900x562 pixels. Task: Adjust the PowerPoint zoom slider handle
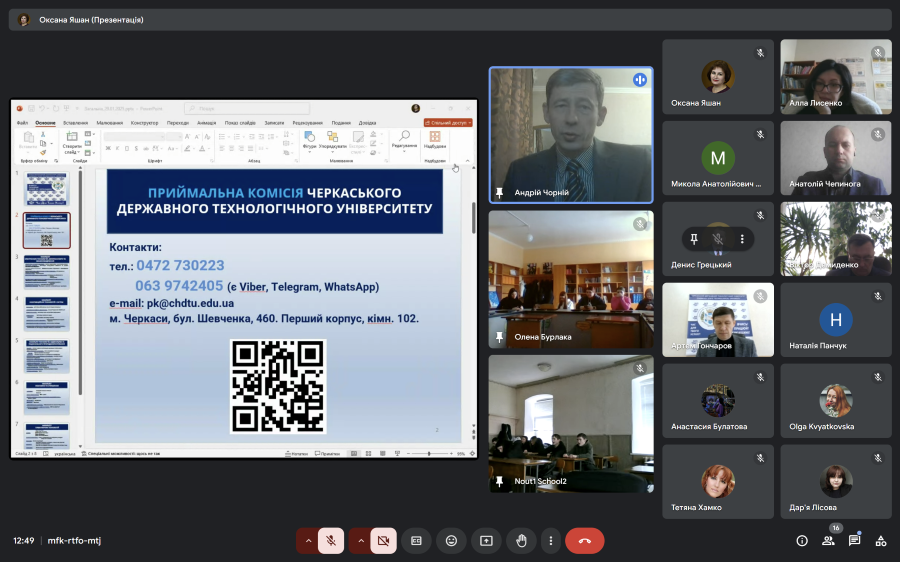point(429,454)
